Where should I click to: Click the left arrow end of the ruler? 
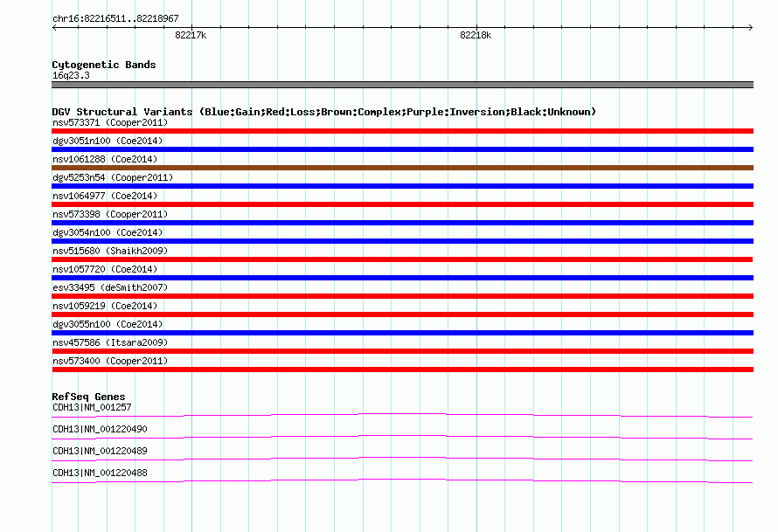click(x=54, y=28)
